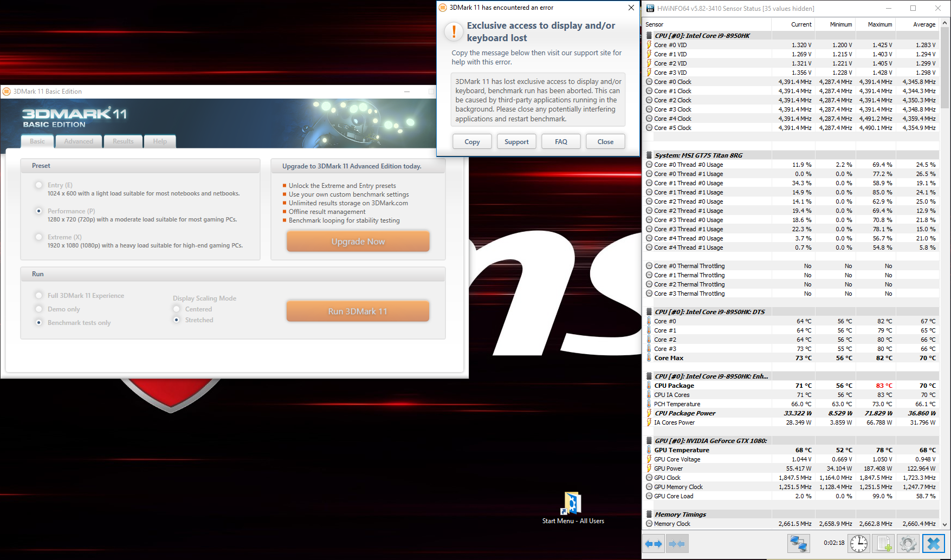This screenshot has width=951, height=560.
Task: Select the IA Cores Power sensor row
Action: [791, 422]
